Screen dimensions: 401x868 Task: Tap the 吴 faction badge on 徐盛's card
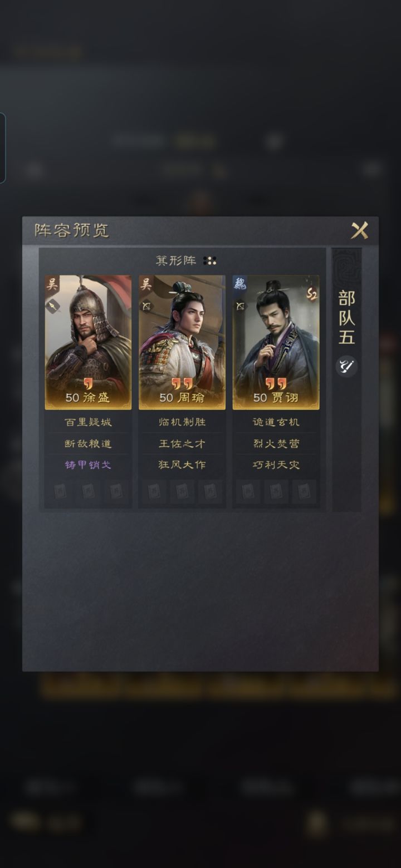(52, 284)
